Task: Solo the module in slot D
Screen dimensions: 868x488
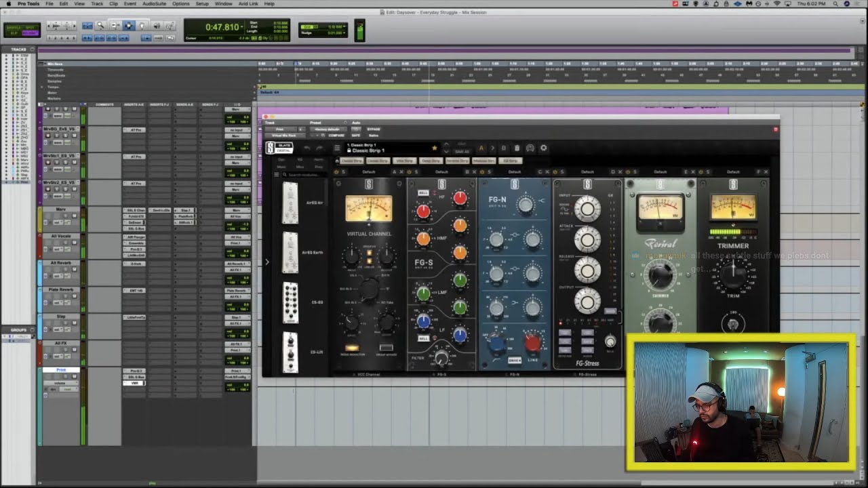Action: tap(562, 171)
